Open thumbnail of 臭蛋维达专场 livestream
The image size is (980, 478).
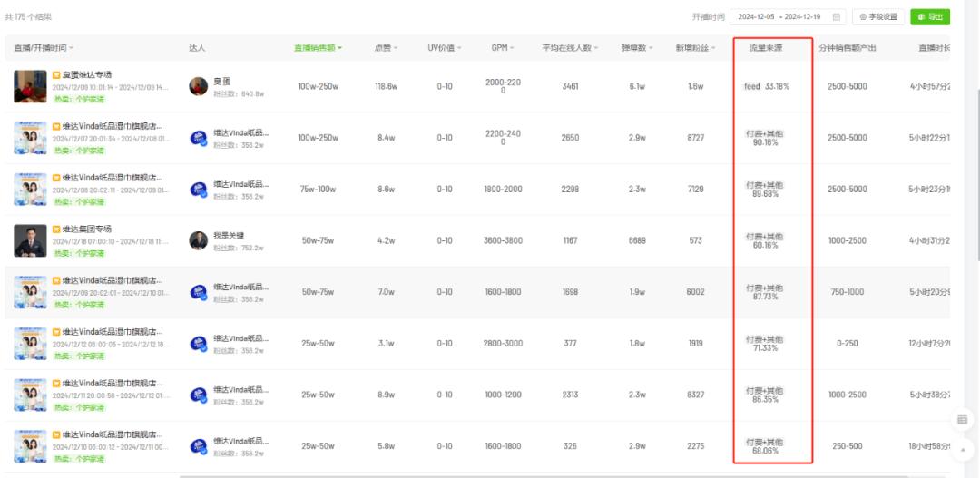coord(30,86)
